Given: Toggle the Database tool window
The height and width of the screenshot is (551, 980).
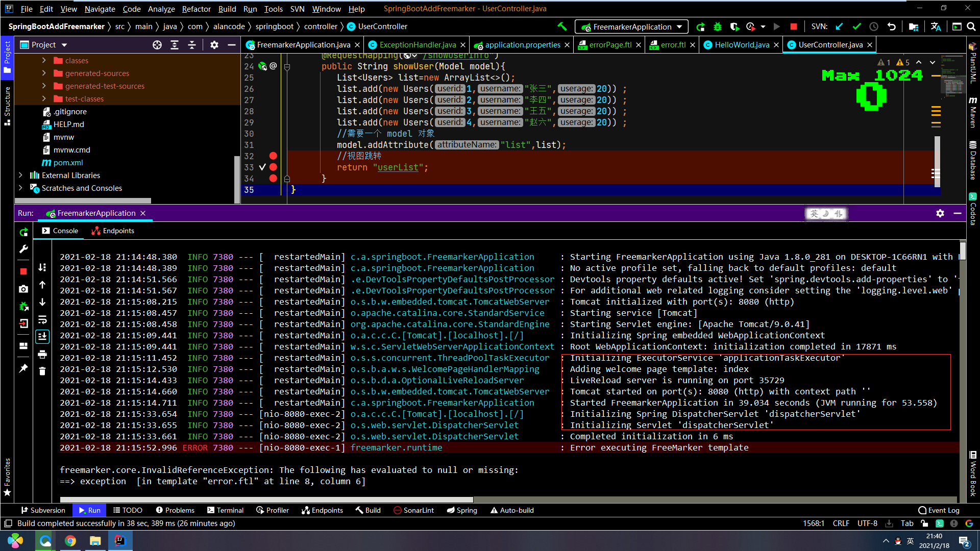Looking at the screenshot, I should pos(973,160).
